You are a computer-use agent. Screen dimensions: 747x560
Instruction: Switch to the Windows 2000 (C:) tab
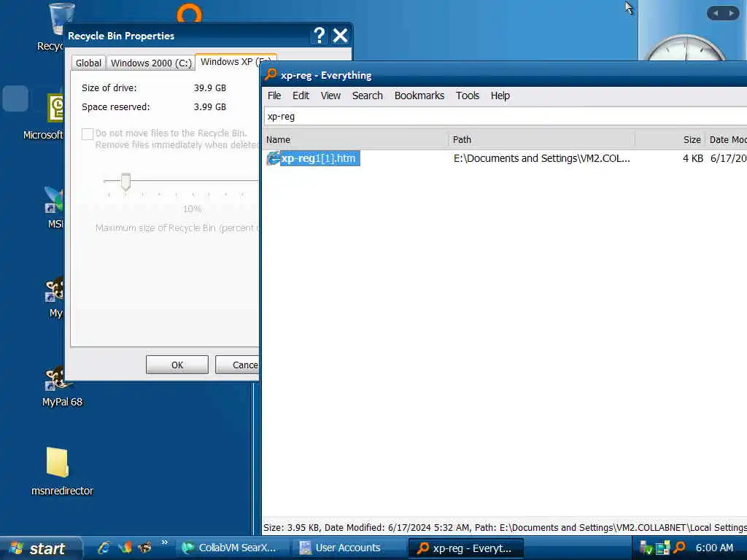[151, 63]
